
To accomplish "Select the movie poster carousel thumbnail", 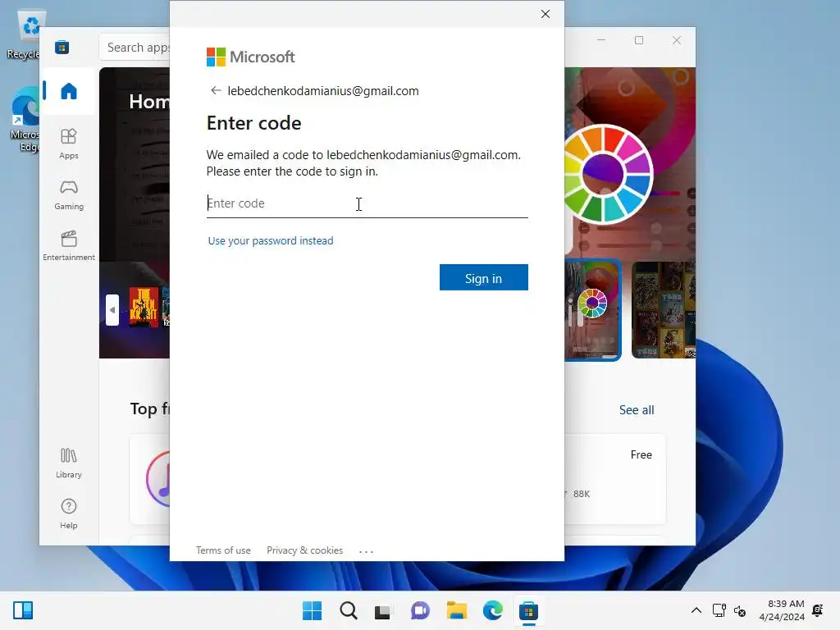I will (144, 308).
